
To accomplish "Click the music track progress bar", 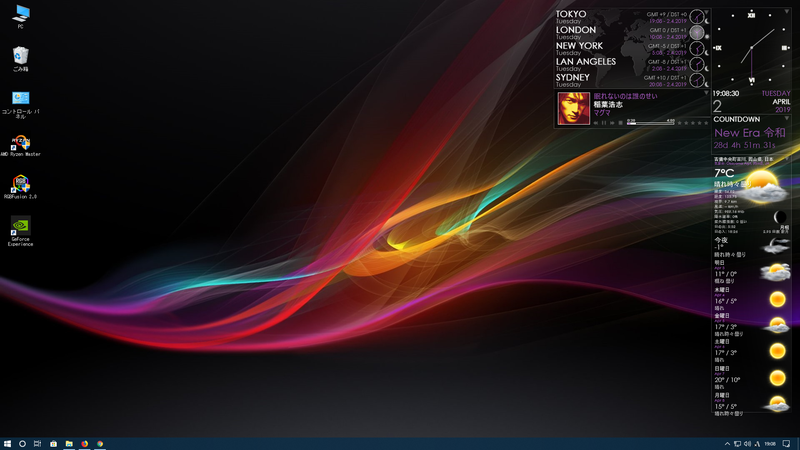I will click(x=650, y=123).
